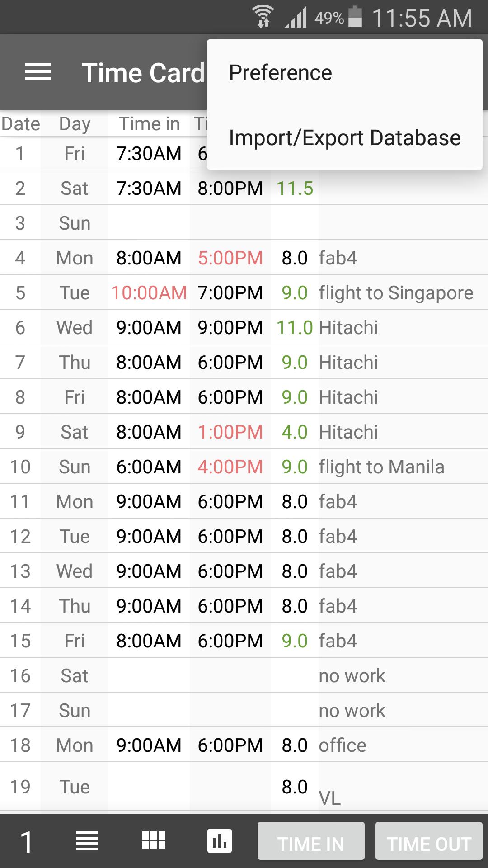Tap the VL note on day 19
Image resolution: width=488 pixels, height=868 pixels.
point(330,798)
